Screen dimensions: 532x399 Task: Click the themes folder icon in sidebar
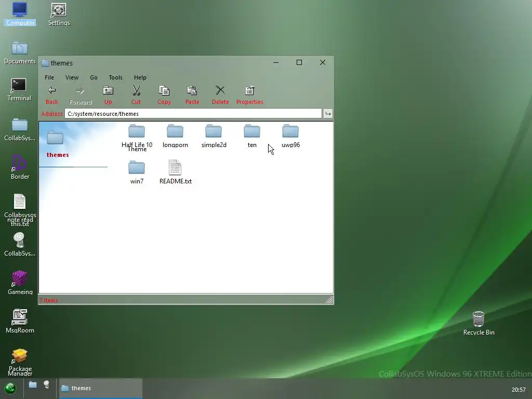pyautogui.click(x=55, y=137)
